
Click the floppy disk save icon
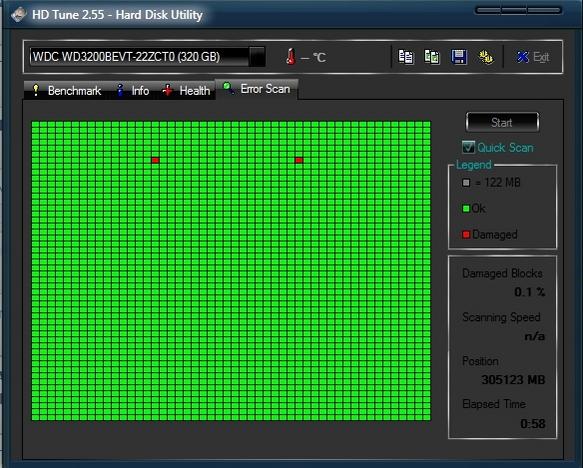459,57
